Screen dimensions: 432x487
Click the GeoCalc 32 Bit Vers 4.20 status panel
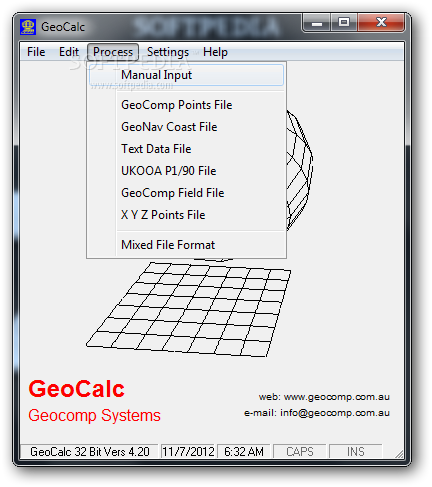pos(89,452)
